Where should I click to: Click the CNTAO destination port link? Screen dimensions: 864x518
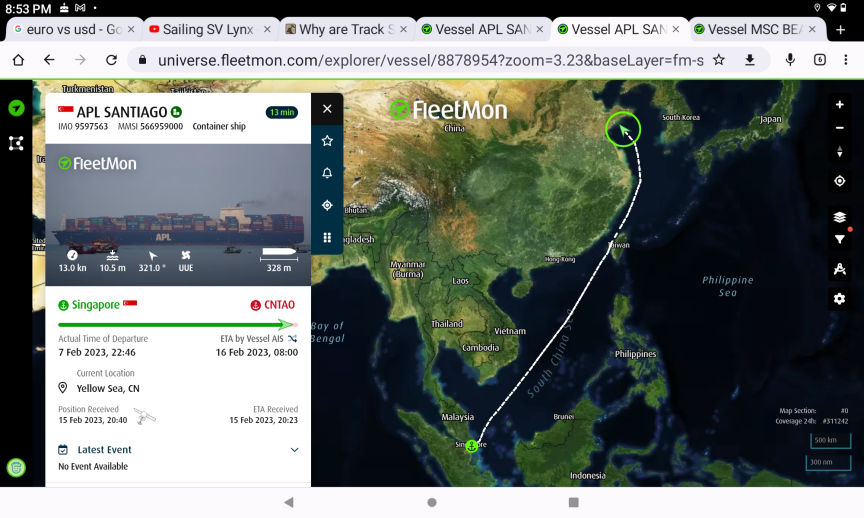pyautogui.click(x=278, y=305)
